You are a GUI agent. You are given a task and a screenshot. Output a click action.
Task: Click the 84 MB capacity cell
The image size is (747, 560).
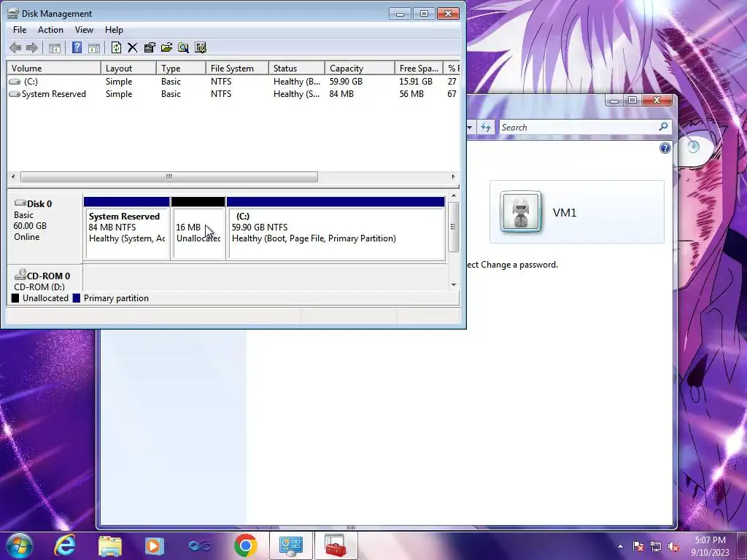(x=341, y=94)
